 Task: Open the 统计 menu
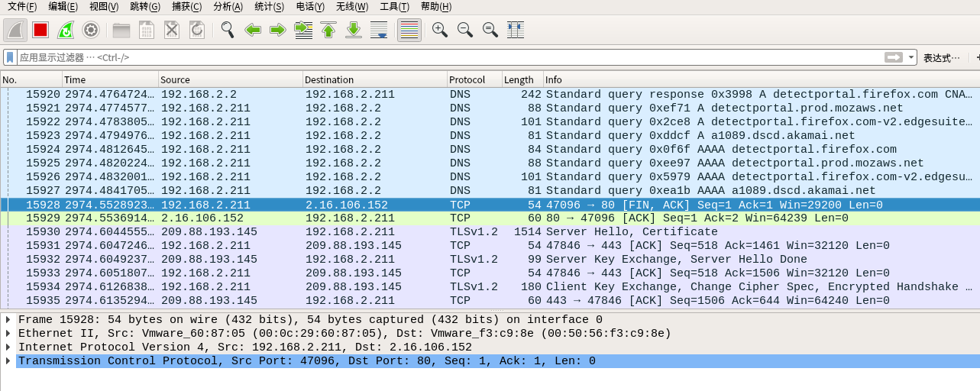269,7
